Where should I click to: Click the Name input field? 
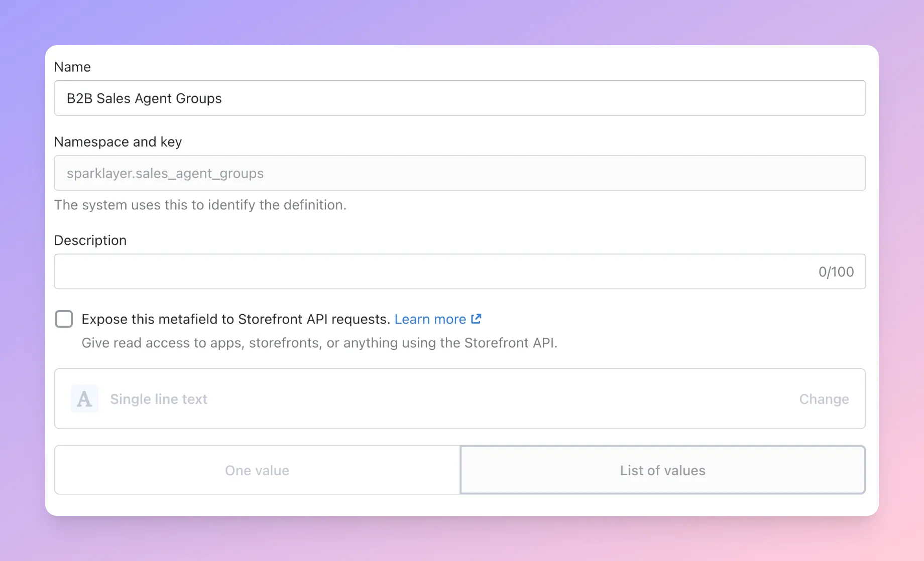click(459, 98)
